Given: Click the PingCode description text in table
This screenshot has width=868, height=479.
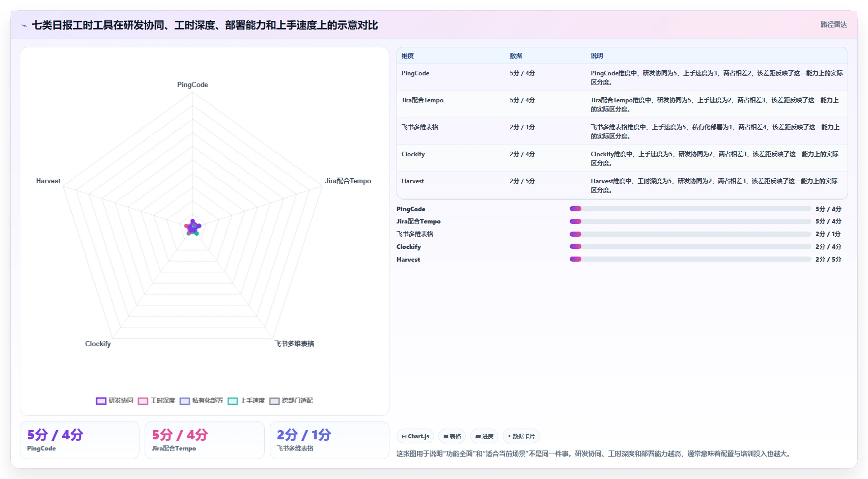Looking at the screenshot, I should (x=717, y=78).
